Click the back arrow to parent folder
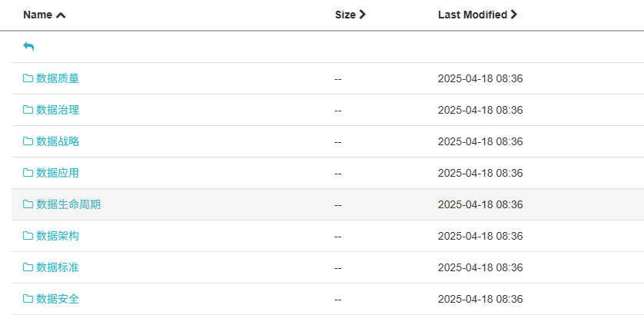644x315 pixels. [28, 47]
